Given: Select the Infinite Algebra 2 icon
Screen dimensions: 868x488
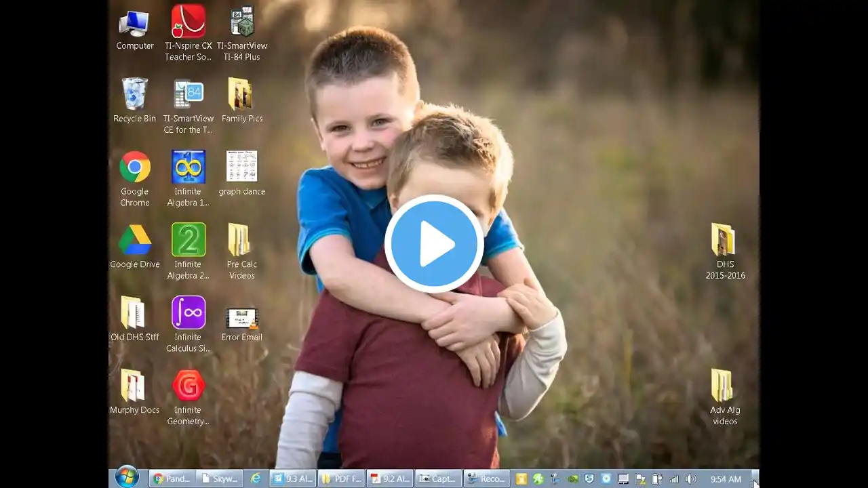Looking at the screenshot, I should tap(188, 241).
